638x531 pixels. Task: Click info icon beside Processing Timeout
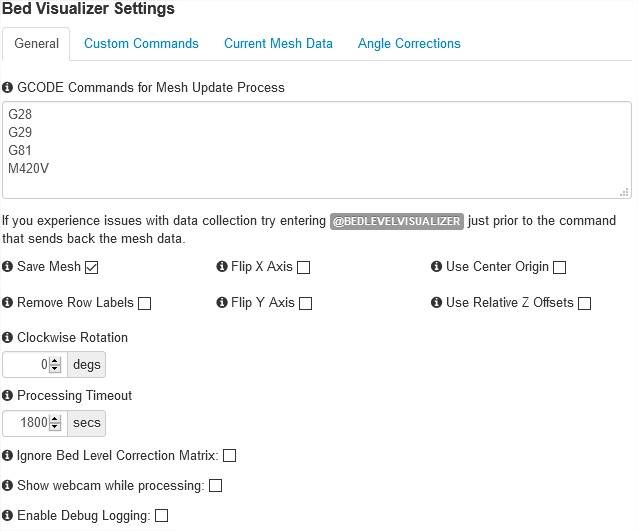click(8, 396)
